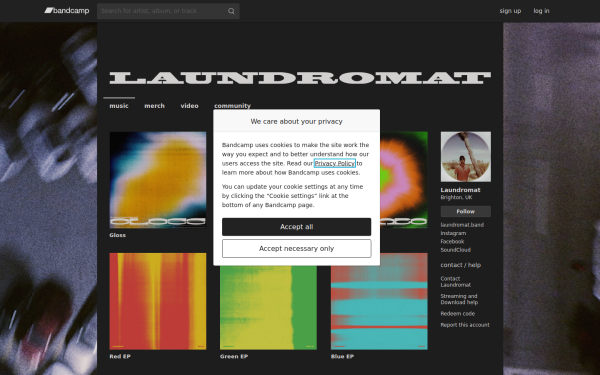Open the Green EP cover art
The height and width of the screenshot is (375, 600).
click(x=268, y=308)
